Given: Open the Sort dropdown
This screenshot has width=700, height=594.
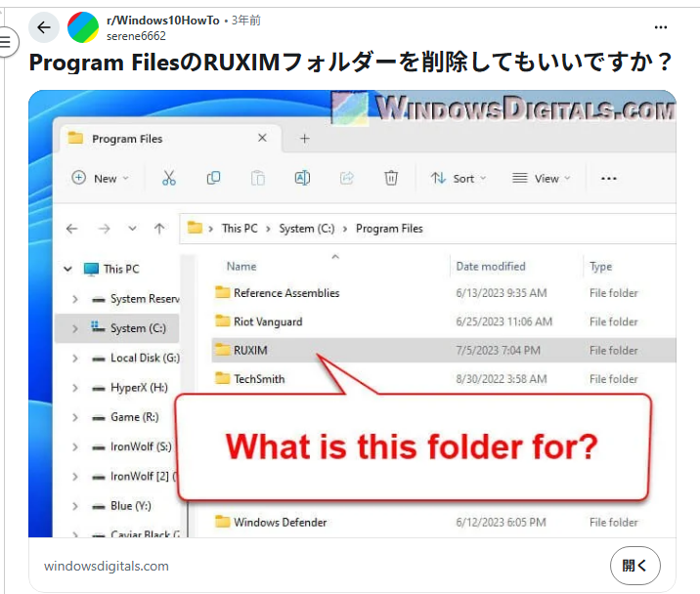Looking at the screenshot, I should tap(459, 179).
